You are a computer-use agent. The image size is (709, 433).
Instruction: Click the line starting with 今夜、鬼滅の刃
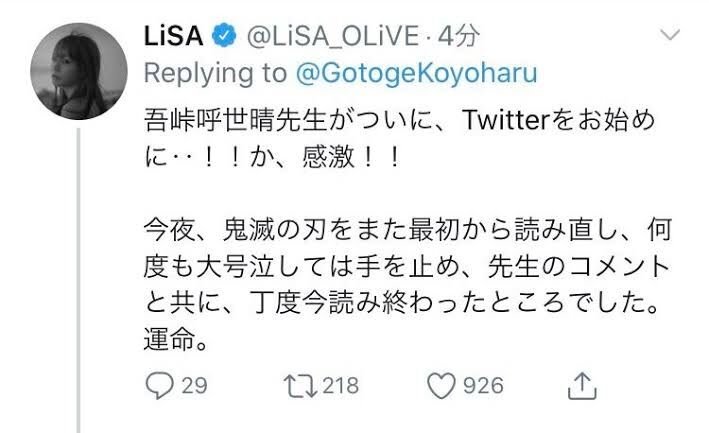coord(408,231)
